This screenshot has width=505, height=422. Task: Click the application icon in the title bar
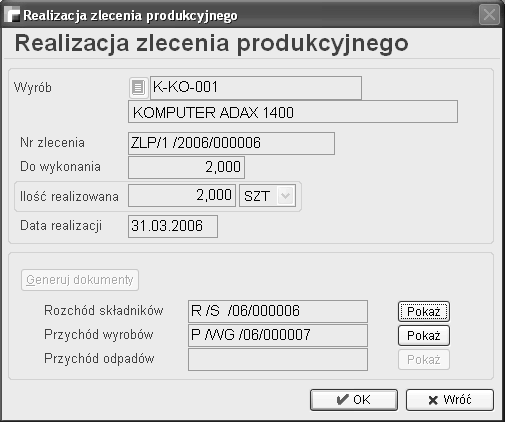tap(12, 15)
